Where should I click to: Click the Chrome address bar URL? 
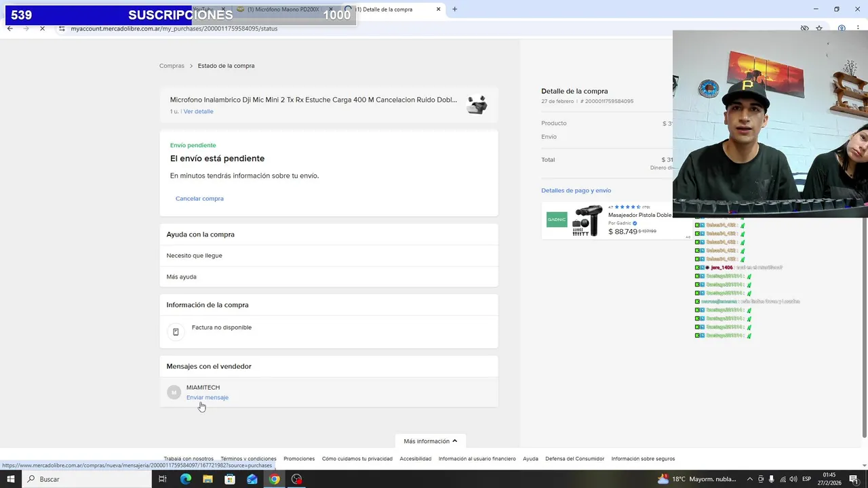pos(174,28)
